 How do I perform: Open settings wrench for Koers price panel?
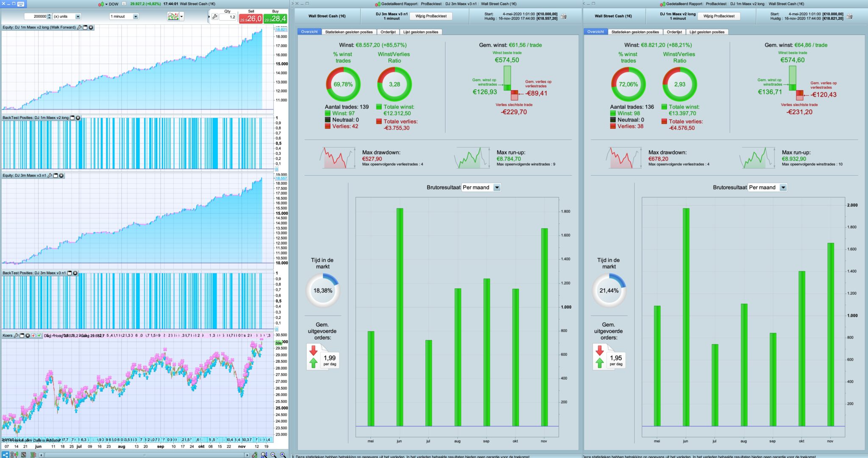coord(16,335)
